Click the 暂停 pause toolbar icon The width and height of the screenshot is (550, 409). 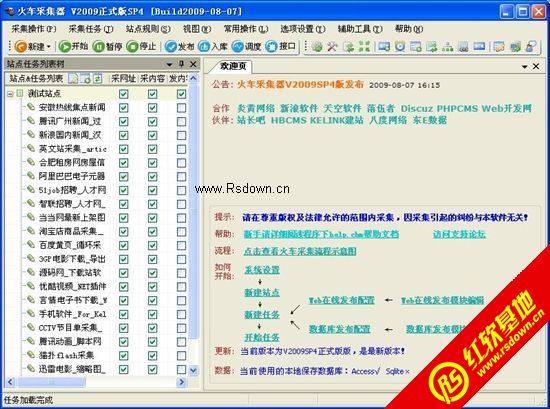pos(107,46)
